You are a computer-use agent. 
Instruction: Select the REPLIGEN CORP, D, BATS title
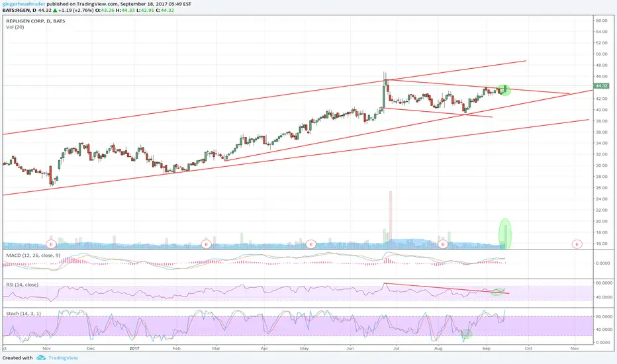point(35,21)
